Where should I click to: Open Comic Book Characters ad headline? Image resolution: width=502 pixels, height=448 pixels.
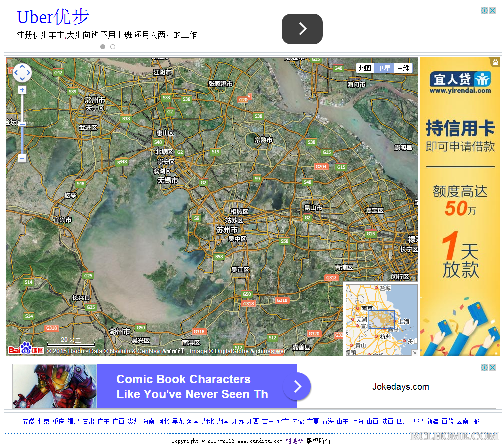click(192, 387)
